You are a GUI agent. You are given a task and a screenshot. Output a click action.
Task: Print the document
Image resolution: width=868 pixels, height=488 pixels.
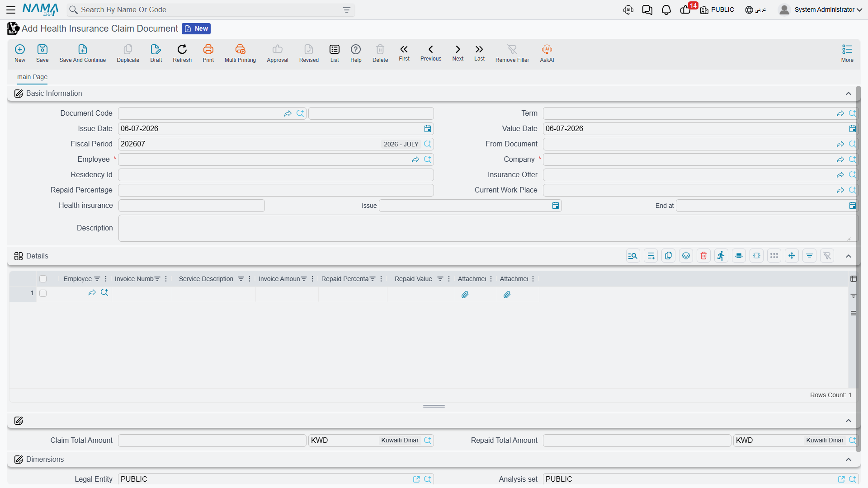pyautogui.click(x=208, y=53)
